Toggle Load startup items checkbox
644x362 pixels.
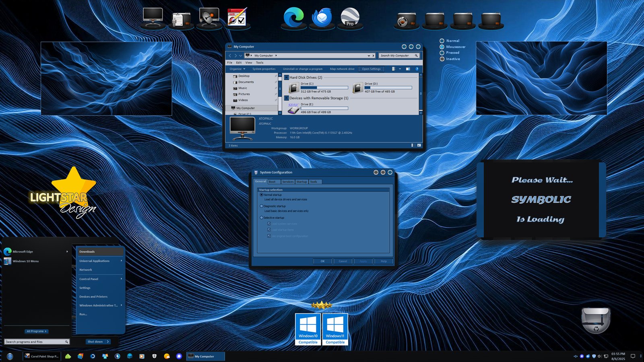[x=269, y=230]
